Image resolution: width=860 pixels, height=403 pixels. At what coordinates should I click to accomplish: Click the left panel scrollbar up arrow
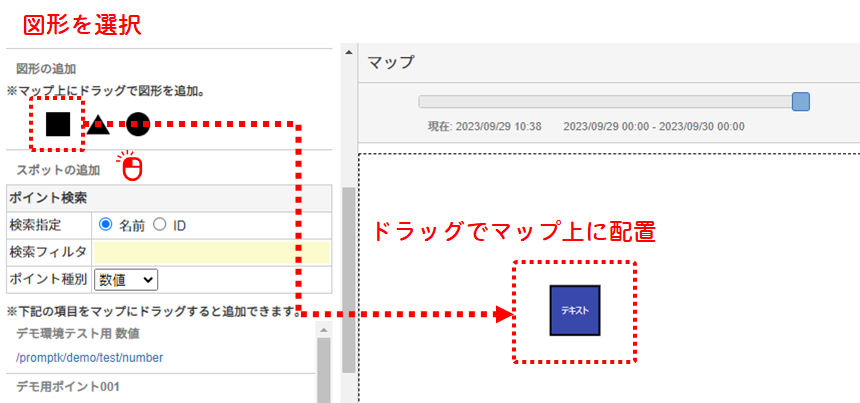click(348, 52)
